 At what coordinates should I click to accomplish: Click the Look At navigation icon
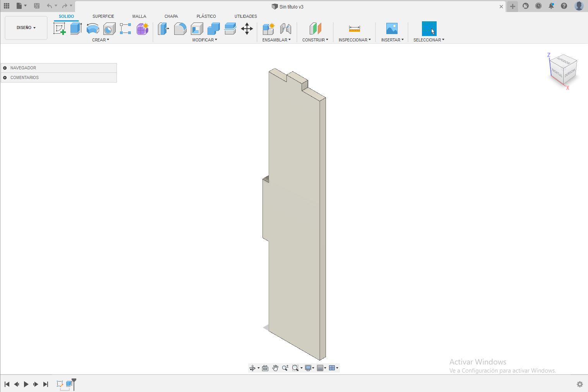pos(265,368)
